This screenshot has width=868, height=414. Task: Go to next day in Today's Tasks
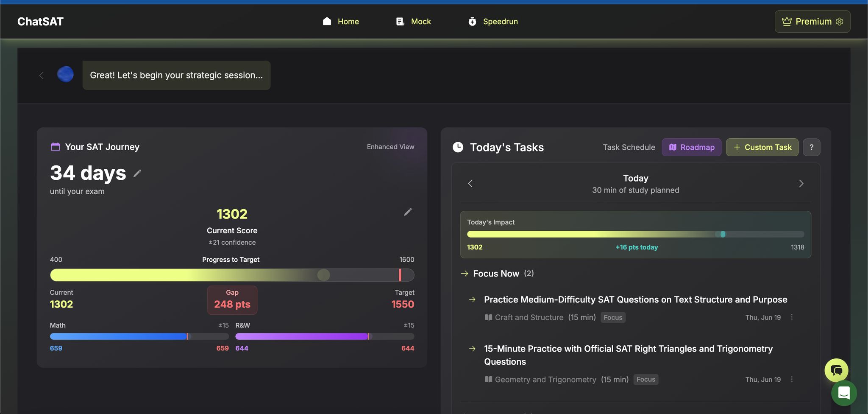click(x=801, y=184)
